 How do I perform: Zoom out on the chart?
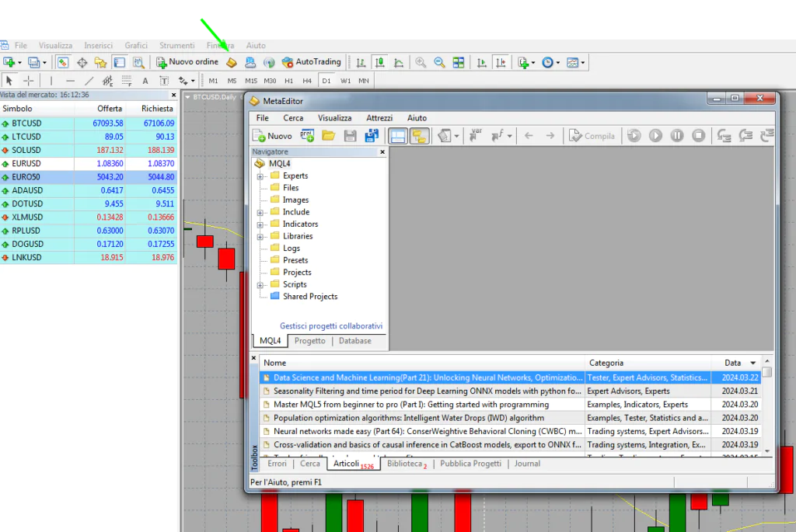point(439,62)
